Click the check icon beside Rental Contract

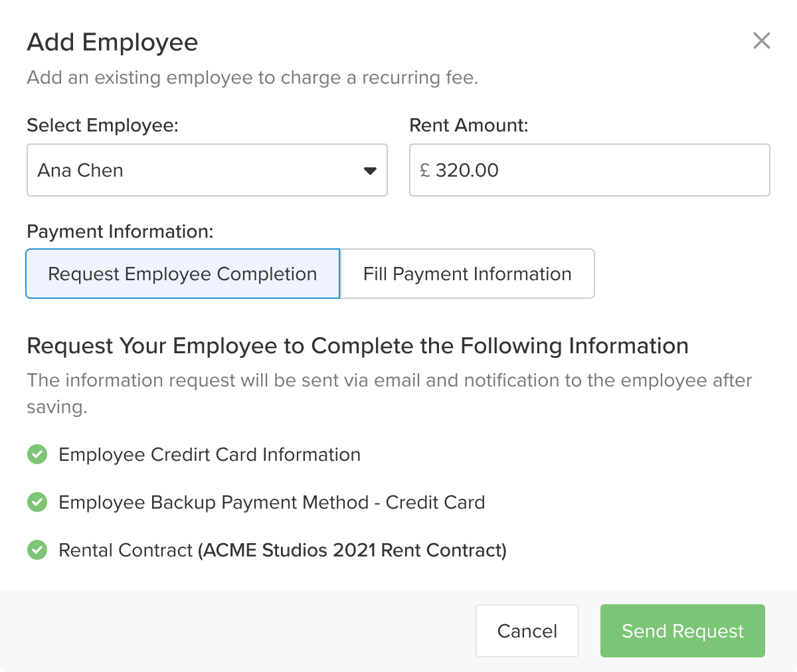coord(37,550)
